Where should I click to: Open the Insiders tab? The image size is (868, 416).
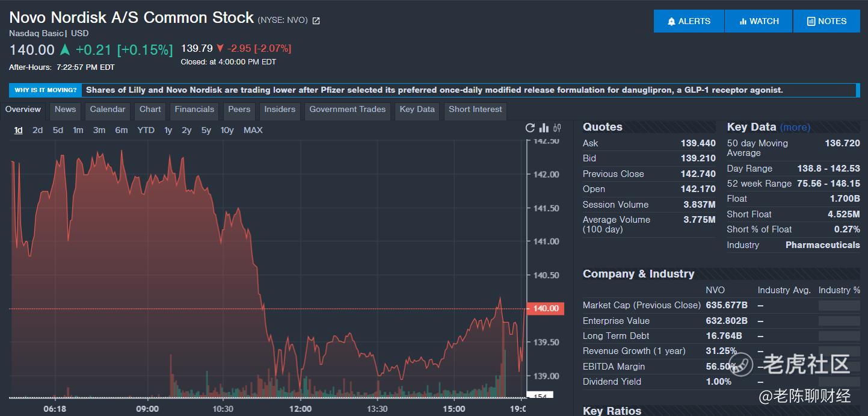(x=280, y=110)
